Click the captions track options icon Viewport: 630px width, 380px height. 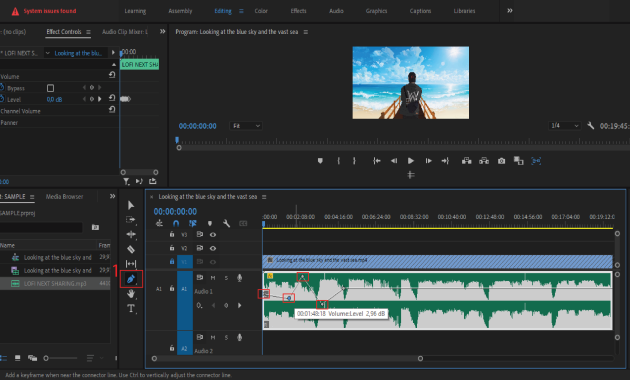coord(243,223)
